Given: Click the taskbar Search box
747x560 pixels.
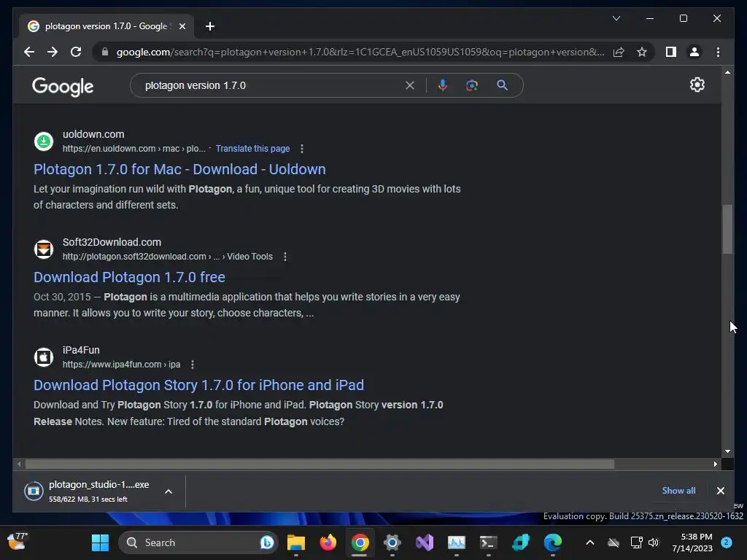Looking at the screenshot, I should (x=197, y=542).
